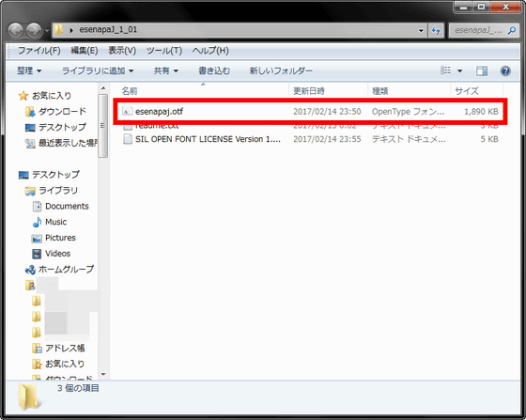Select the ライブラリ tree item
Image resolution: width=526 pixels, height=420 pixels.
pos(58,190)
